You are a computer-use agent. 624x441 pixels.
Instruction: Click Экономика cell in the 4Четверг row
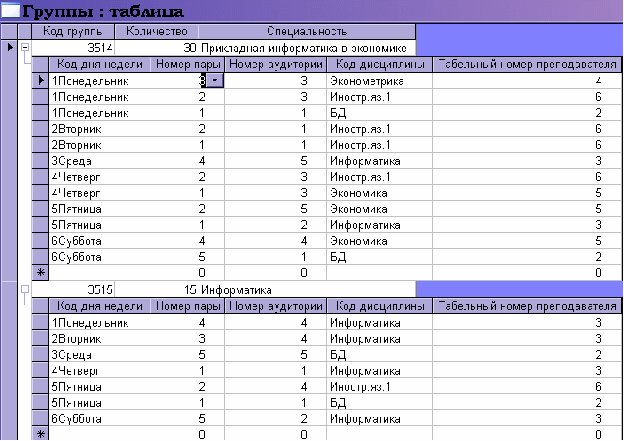[x=380, y=193]
